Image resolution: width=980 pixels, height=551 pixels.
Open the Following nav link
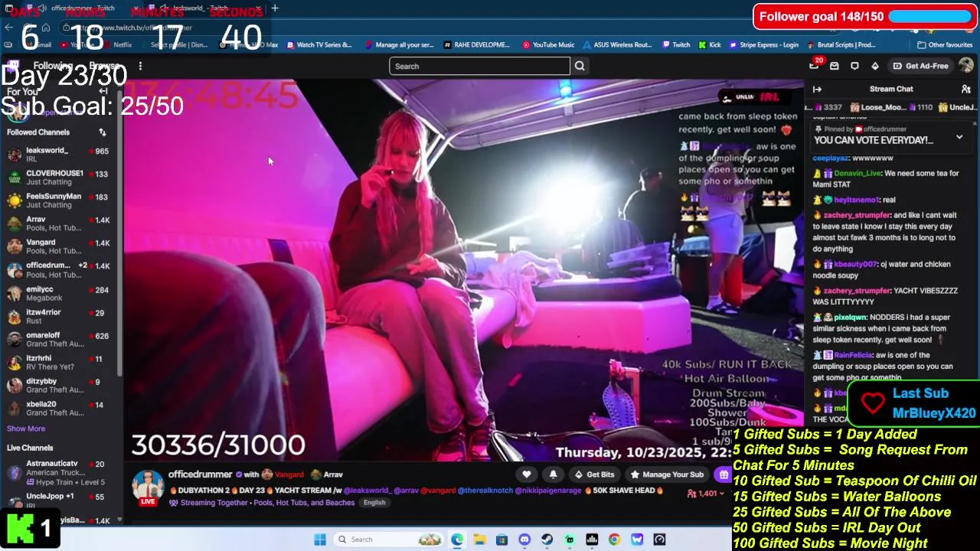point(53,66)
